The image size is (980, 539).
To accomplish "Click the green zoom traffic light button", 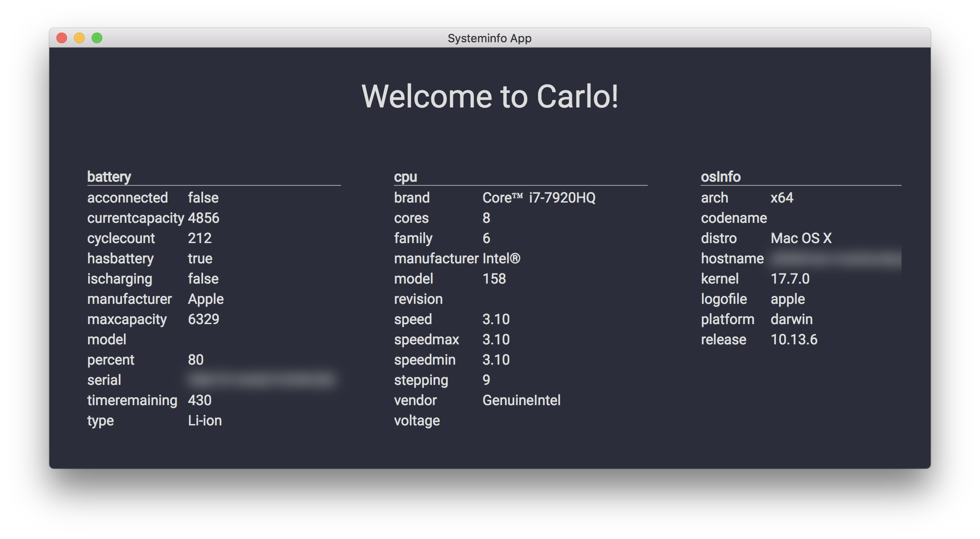I will pos(97,38).
